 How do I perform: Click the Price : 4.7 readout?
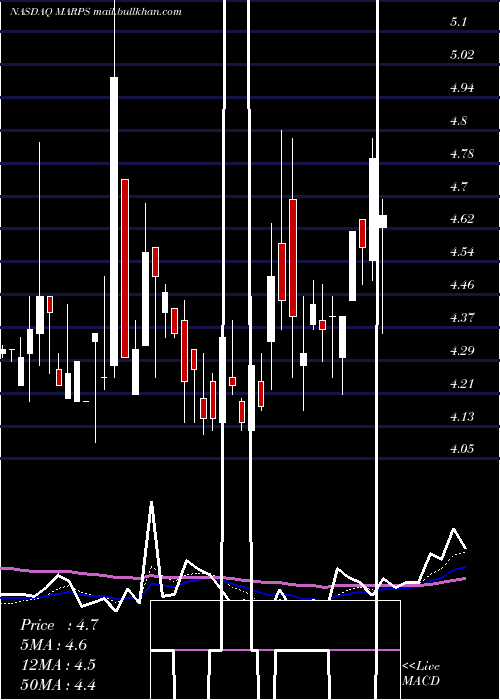(x=59, y=625)
